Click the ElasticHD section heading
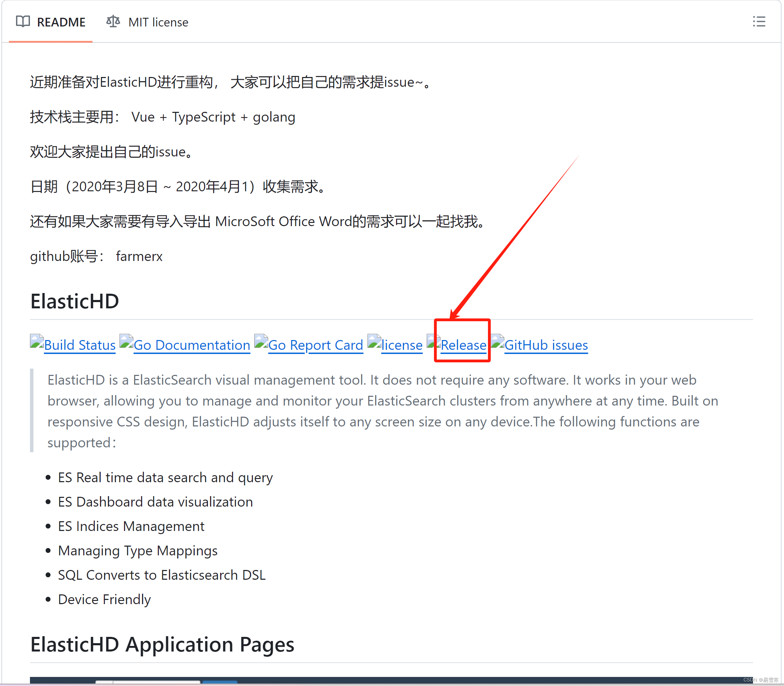784x686 pixels. pos(75,301)
